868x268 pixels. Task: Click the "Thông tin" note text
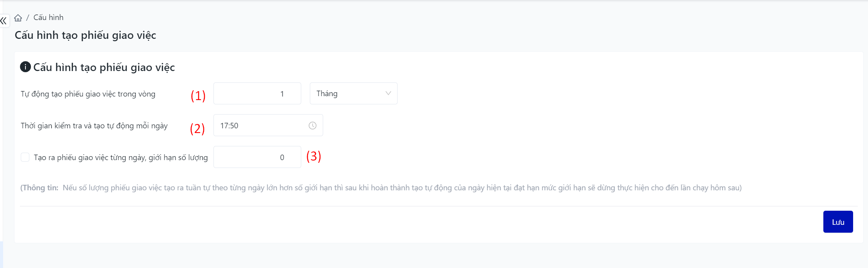(x=381, y=188)
